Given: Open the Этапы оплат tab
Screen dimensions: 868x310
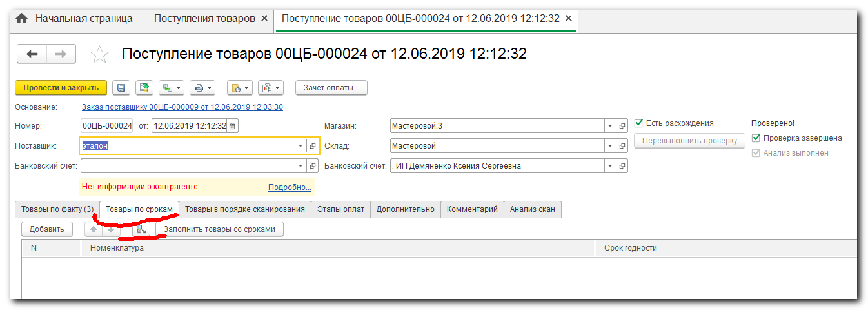Looking at the screenshot, I should tap(340, 209).
